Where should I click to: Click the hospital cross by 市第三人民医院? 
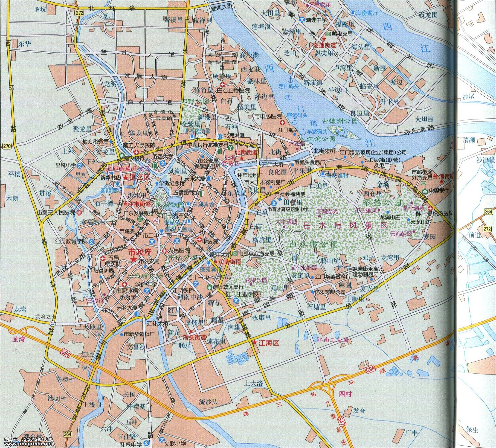coord(79,213)
